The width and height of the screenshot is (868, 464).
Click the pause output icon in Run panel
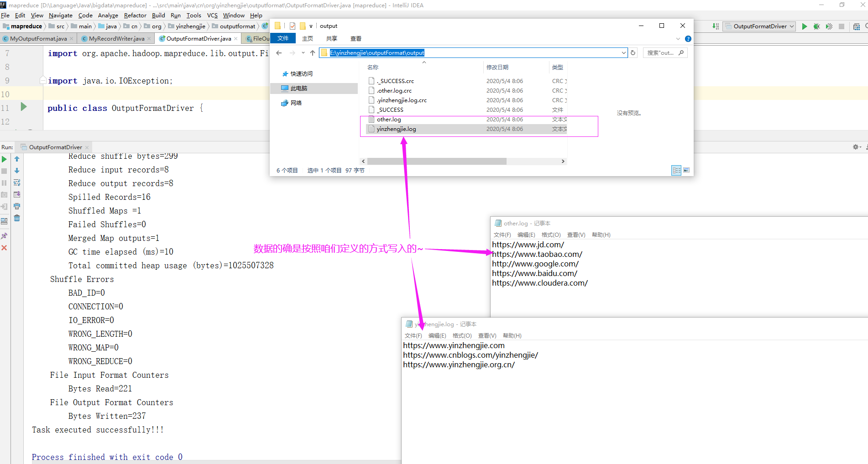tap(4, 183)
